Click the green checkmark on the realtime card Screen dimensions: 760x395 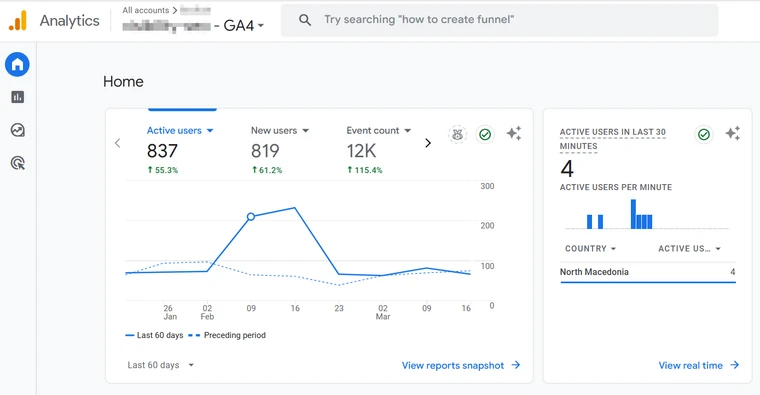click(x=704, y=134)
